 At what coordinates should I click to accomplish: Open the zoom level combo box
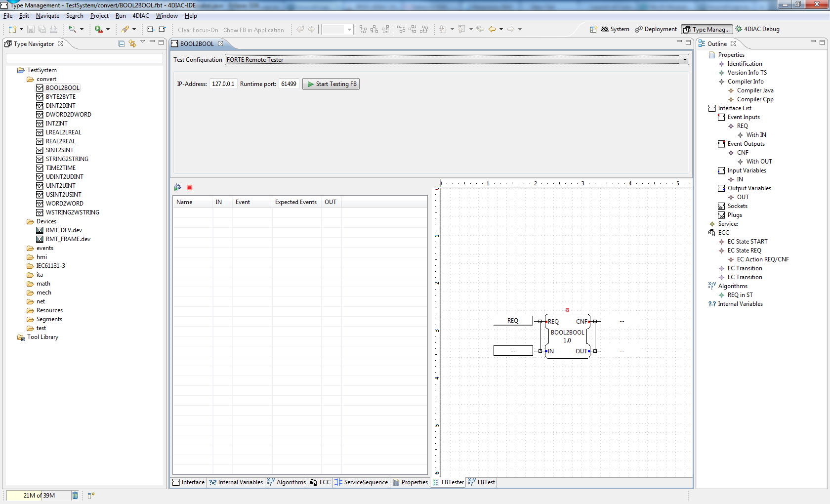click(337, 30)
